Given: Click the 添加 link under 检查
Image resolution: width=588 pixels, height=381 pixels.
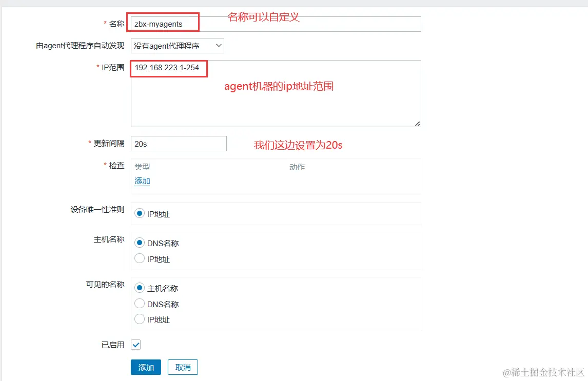Looking at the screenshot, I should click(142, 182).
